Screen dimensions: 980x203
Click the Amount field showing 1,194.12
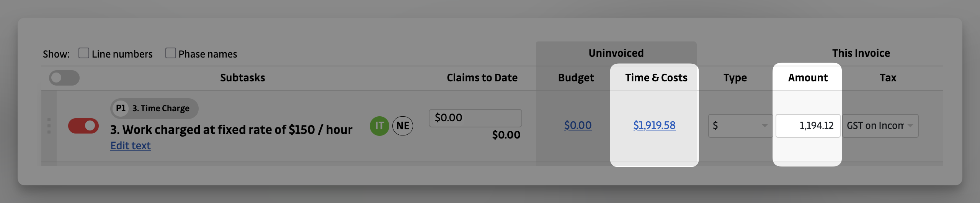coord(808,126)
